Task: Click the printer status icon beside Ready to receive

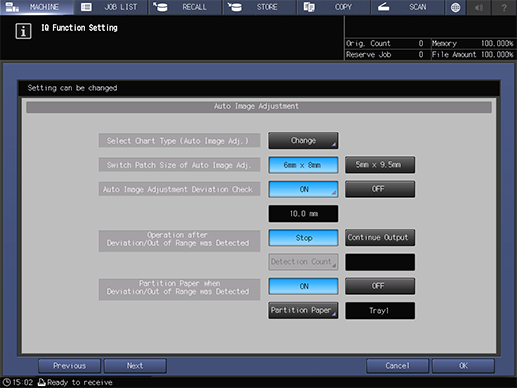Action: pos(41,382)
